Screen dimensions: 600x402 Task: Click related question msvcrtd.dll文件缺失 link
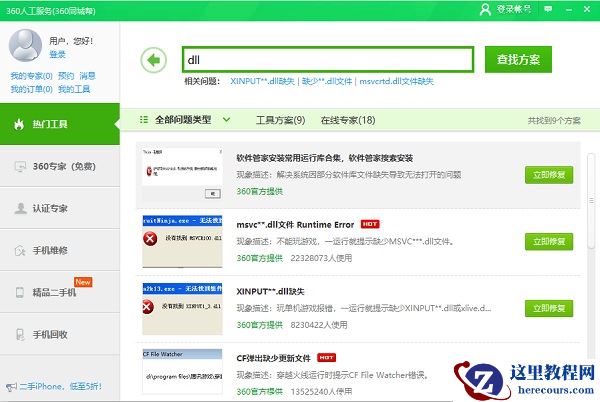click(396, 81)
